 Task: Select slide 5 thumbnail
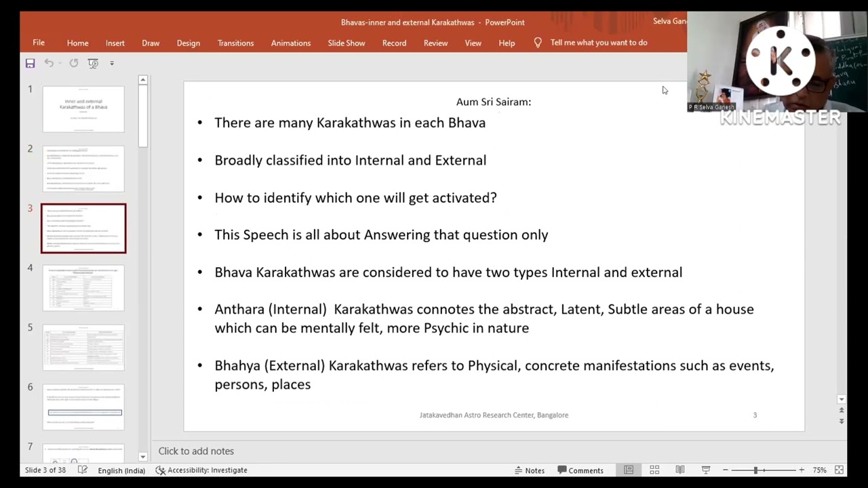[83, 348]
